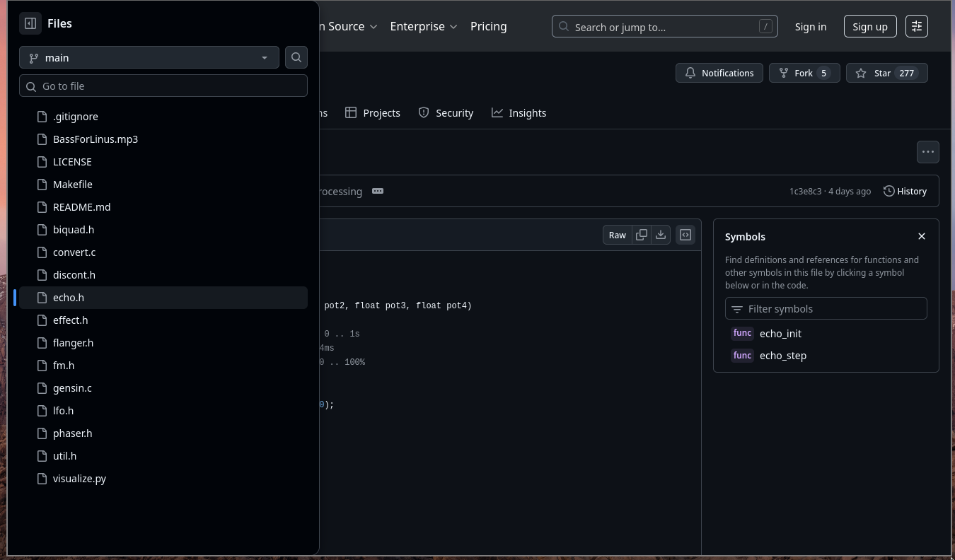Screen dimensions: 955x560
Task: Open the Makefile
Action: pyautogui.click(x=163, y=185)
